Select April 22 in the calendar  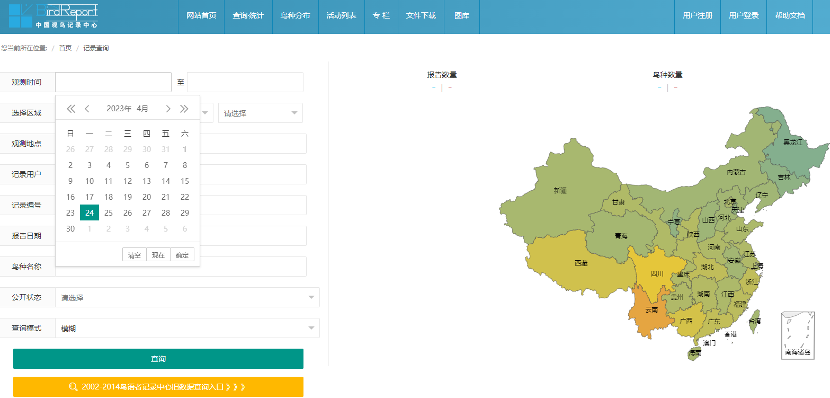click(185, 197)
